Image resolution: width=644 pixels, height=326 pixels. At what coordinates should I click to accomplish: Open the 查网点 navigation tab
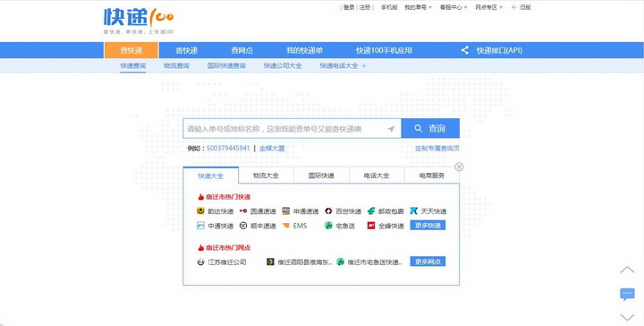pyautogui.click(x=241, y=50)
